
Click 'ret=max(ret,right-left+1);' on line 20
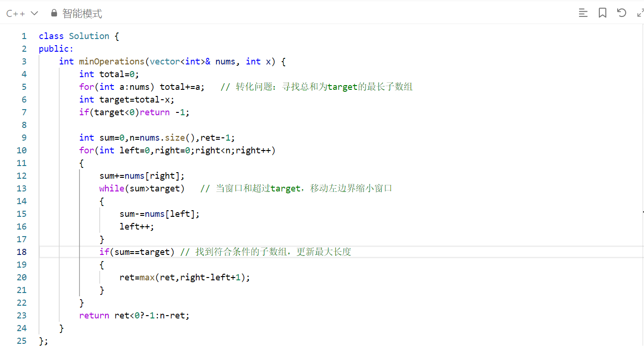coord(185,278)
